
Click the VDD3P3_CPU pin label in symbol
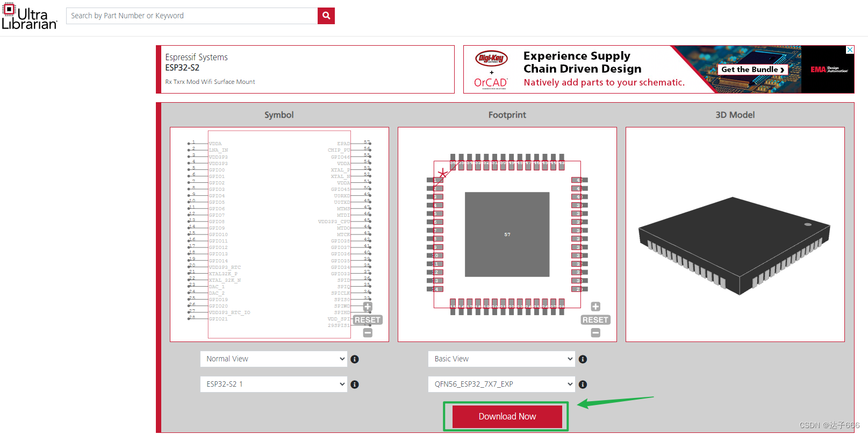[x=334, y=222]
